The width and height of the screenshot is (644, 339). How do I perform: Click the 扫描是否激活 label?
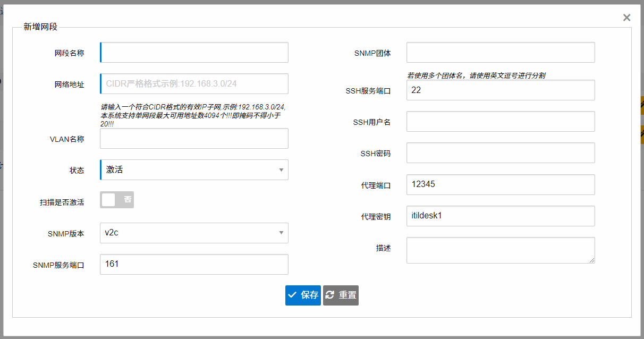click(62, 202)
